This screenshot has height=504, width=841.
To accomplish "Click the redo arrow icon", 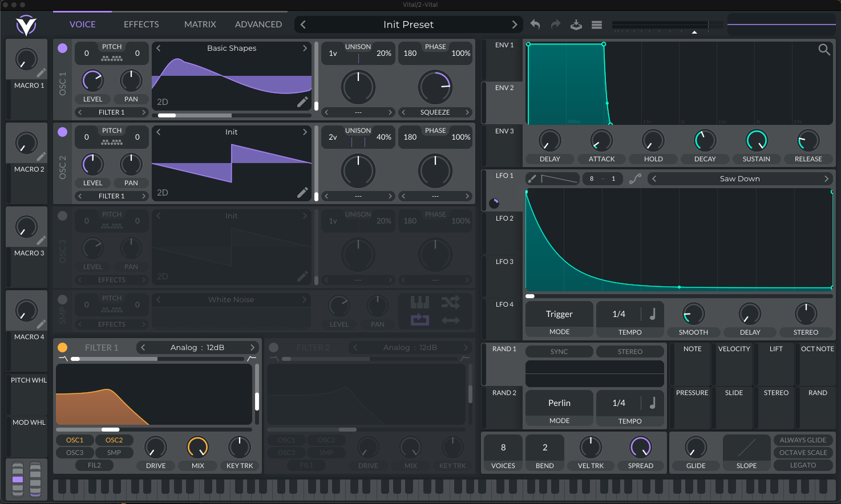I will pyautogui.click(x=556, y=25).
